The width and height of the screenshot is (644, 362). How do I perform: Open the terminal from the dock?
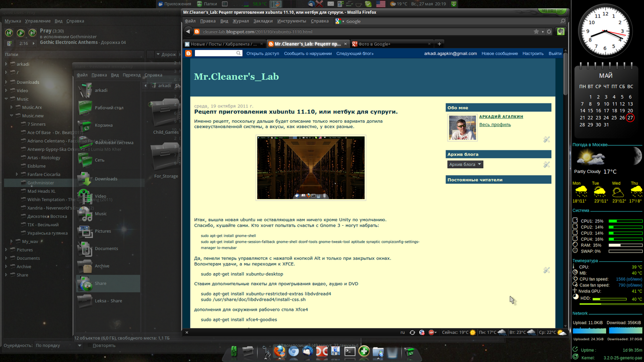pos(350,352)
